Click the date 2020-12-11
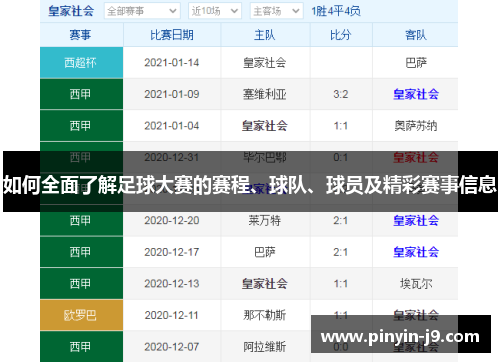 point(172,315)
